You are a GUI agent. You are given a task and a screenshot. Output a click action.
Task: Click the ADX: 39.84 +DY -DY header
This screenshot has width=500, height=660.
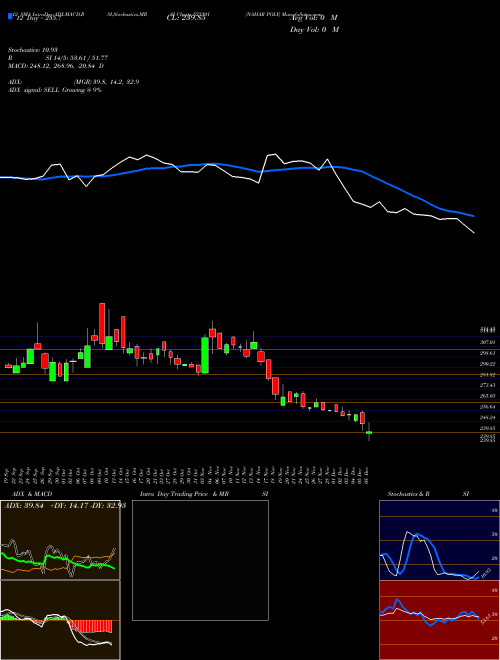pyautogui.click(x=65, y=506)
